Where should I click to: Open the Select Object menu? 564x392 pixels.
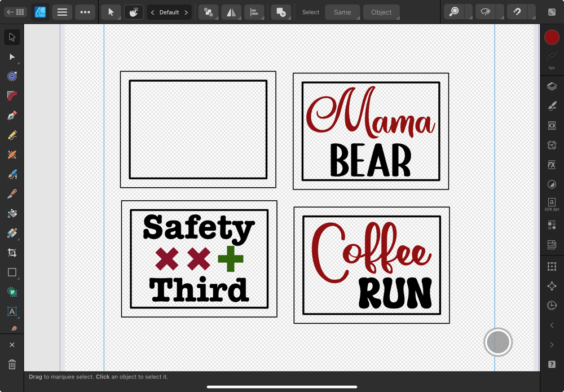click(x=381, y=12)
